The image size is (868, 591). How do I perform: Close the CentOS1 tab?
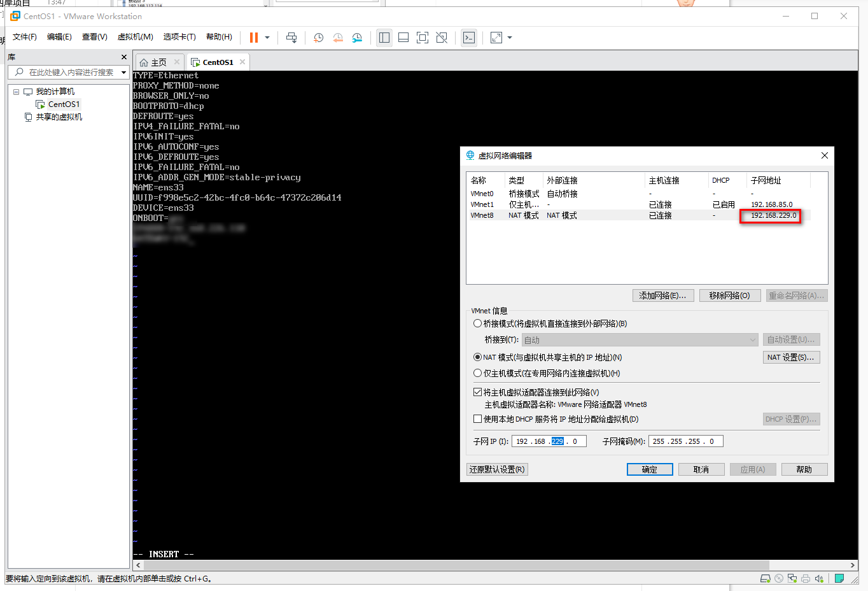point(242,62)
